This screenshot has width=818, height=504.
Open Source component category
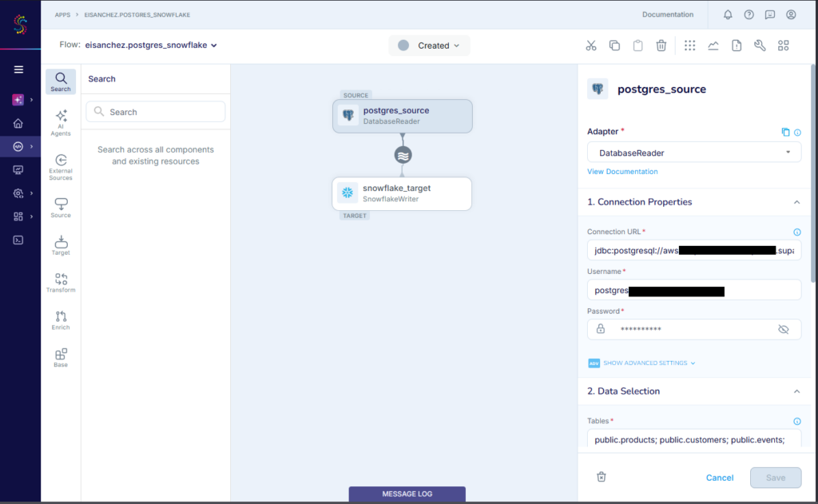(x=61, y=208)
